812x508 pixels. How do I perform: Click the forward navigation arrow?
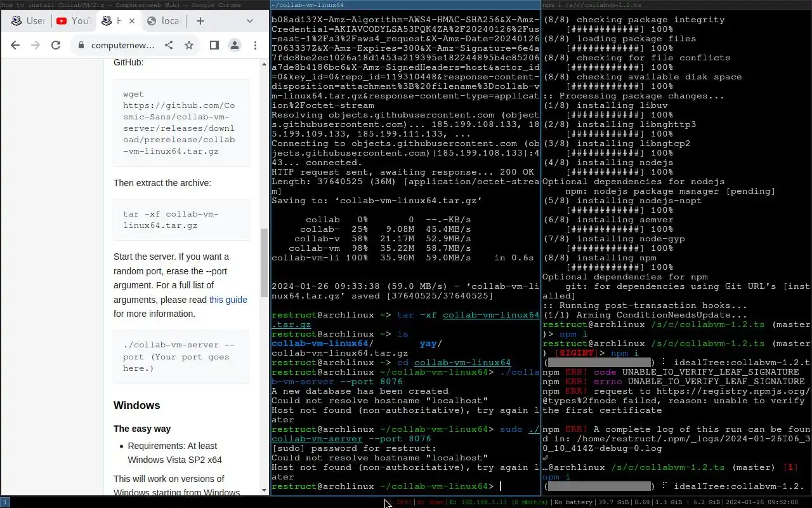pyautogui.click(x=36, y=45)
